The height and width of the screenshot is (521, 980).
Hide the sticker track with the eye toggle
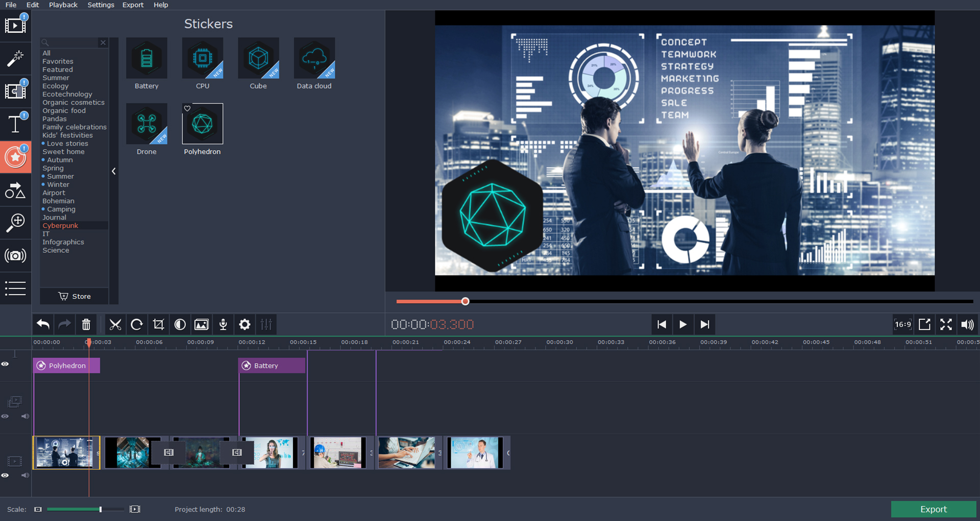point(5,364)
